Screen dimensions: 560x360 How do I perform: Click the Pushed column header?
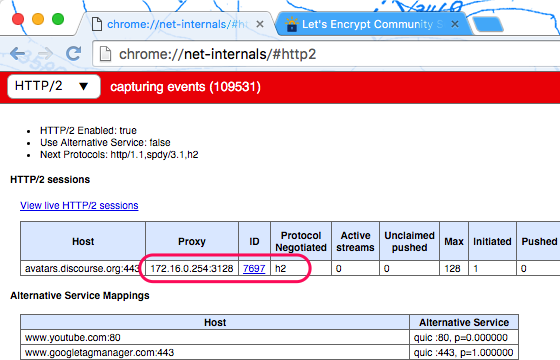point(539,241)
